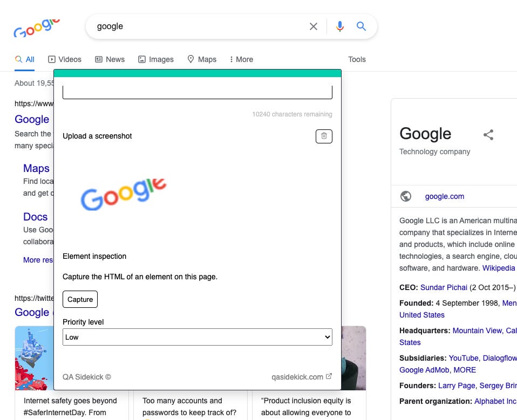Switch to the All results tab

pyautogui.click(x=25, y=59)
